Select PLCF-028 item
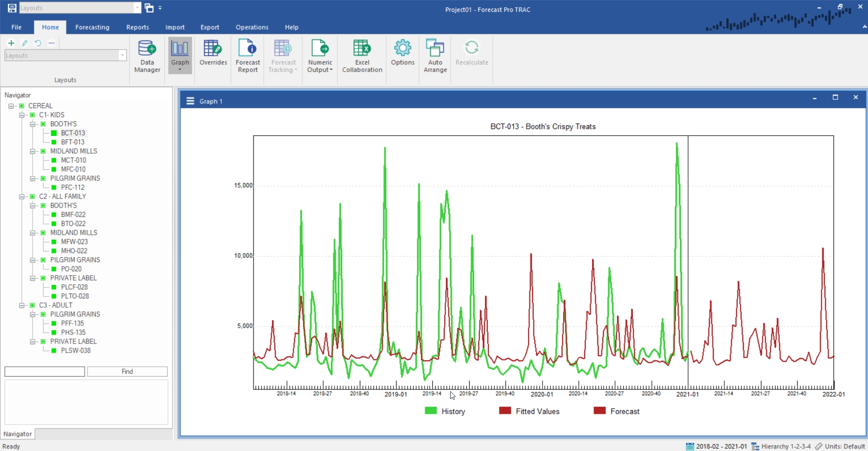This screenshot has width=868, height=451. (x=74, y=287)
